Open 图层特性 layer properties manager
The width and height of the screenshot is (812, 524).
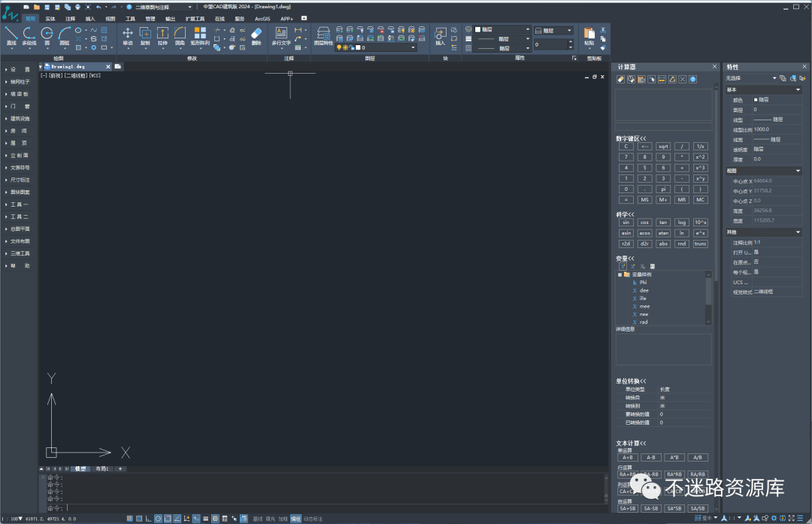point(323,36)
